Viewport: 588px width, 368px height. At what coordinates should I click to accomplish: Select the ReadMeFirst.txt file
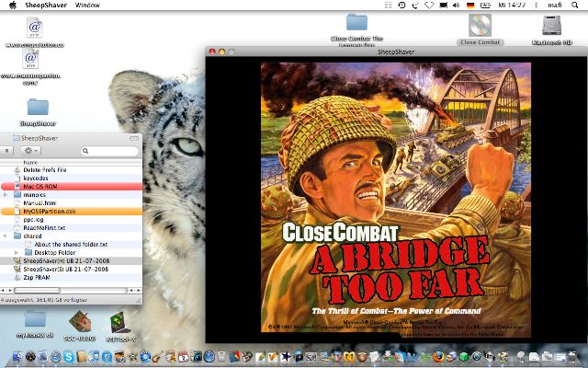click(71, 227)
